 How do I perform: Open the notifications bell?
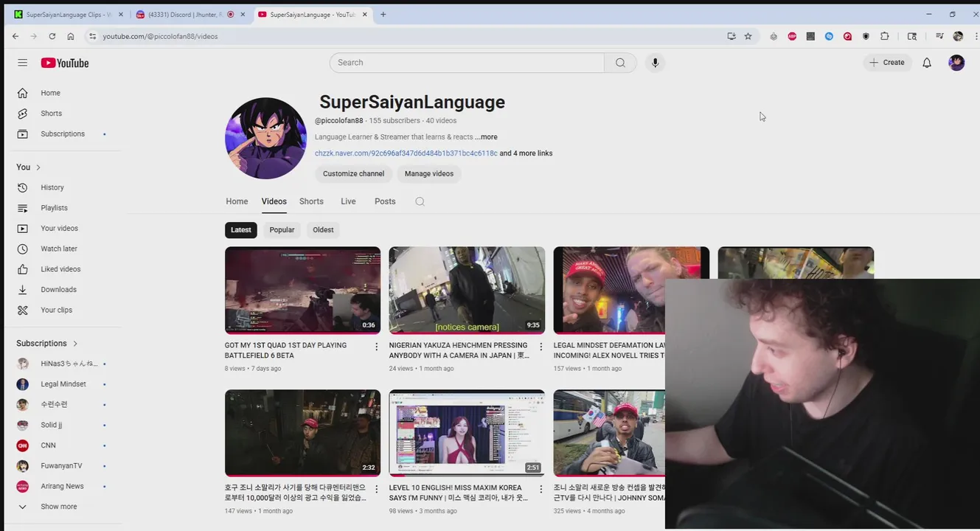tap(927, 63)
